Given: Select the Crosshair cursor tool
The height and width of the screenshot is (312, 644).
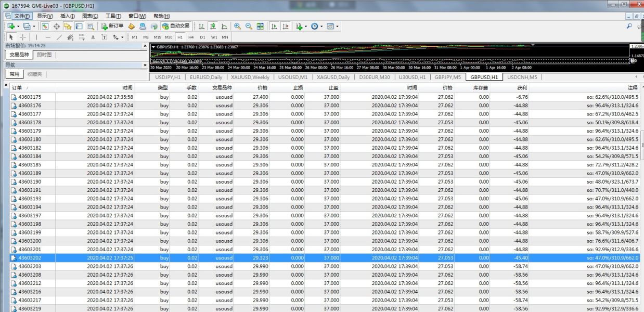Looking at the screenshot, I should [23, 37].
